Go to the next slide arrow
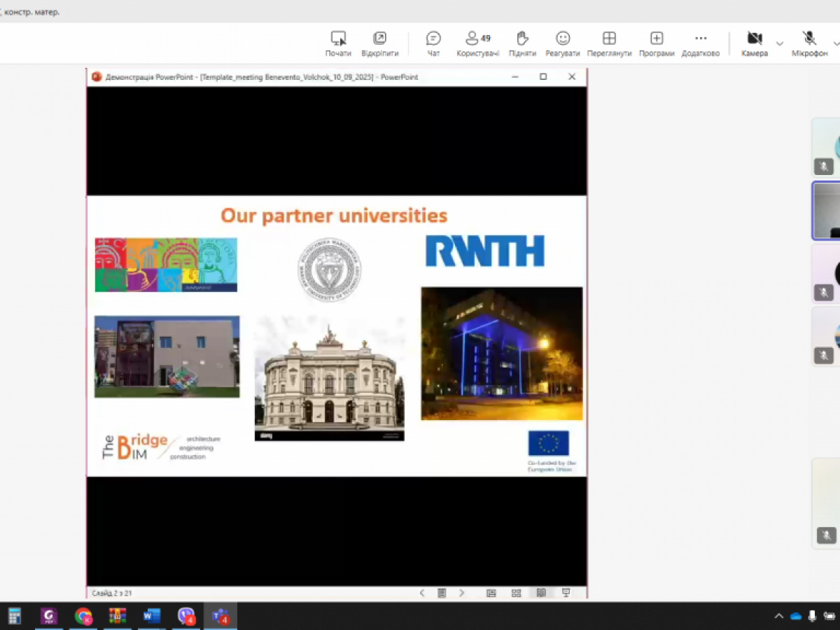This screenshot has height=630, width=840. [462, 593]
